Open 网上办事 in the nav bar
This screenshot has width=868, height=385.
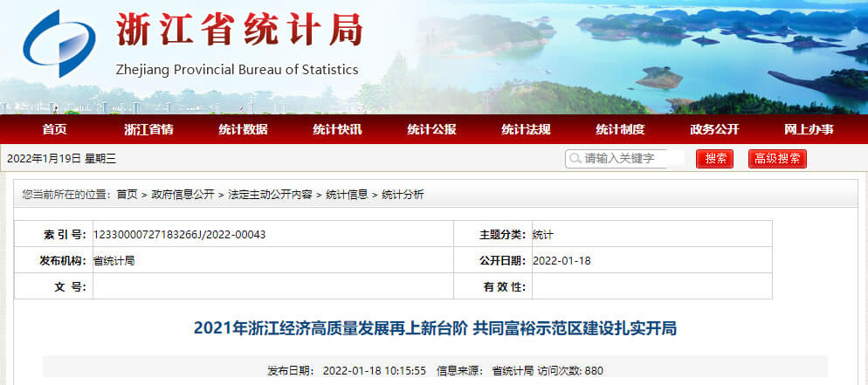click(809, 129)
